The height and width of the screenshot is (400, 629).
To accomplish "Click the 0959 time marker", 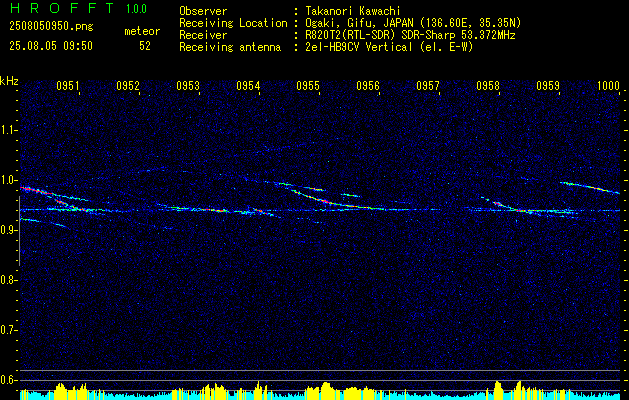I will pos(548,85).
